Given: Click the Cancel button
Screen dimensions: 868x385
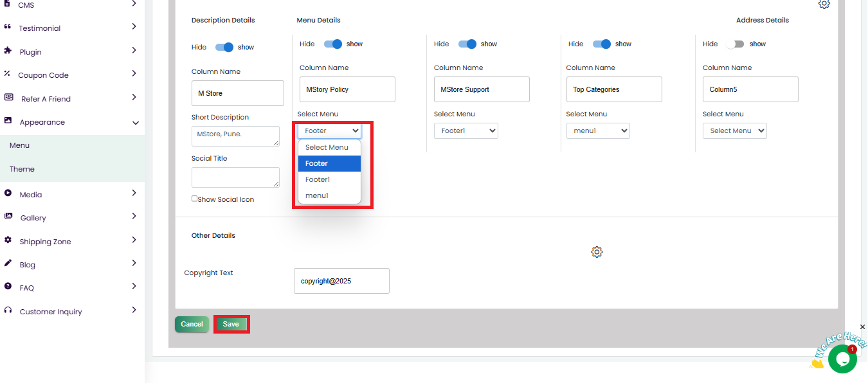Looking at the screenshot, I should (192, 325).
